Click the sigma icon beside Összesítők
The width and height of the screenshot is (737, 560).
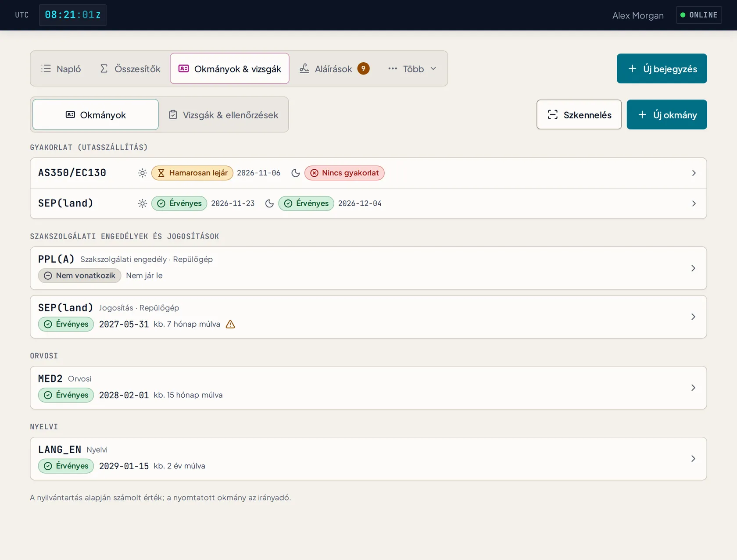pos(104,68)
